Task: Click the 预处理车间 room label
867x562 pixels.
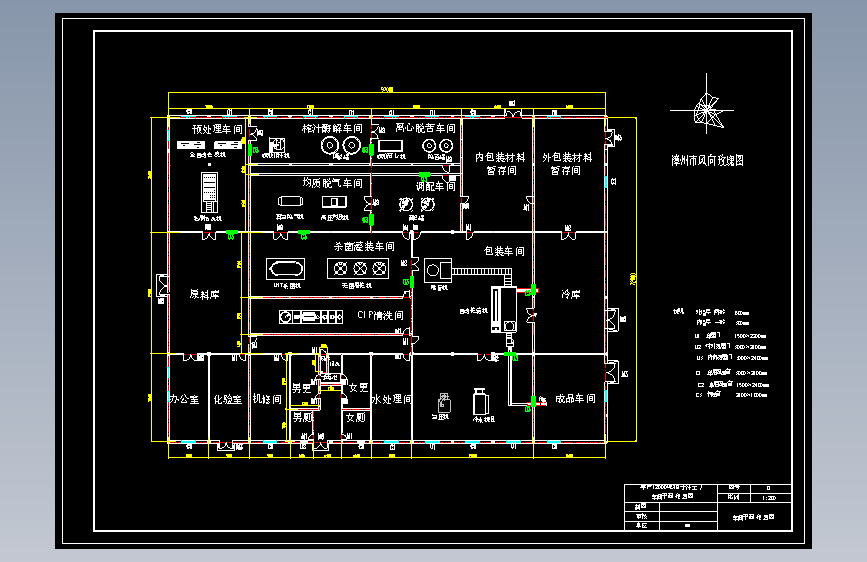Action: pyautogui.click(x=217, y=129)
